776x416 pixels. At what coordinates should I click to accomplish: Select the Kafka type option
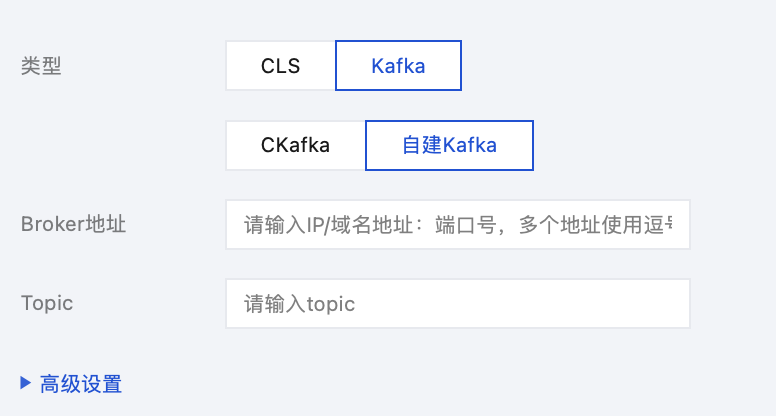pos(398,66)
